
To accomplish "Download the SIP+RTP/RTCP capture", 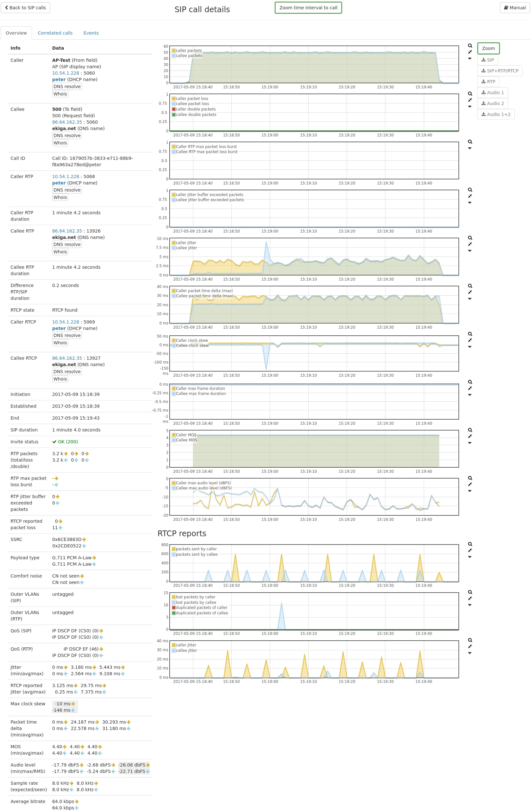I will pos(499,71).
